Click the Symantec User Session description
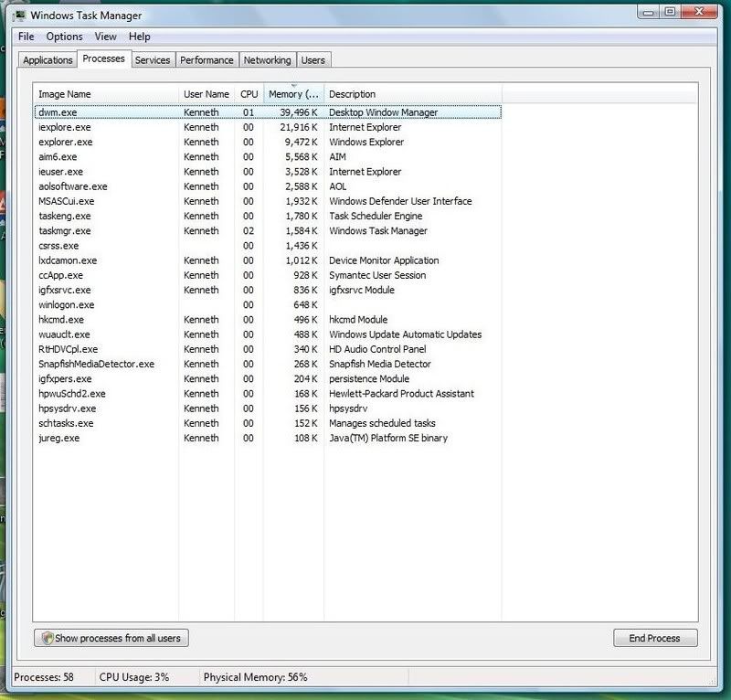731x700 pixels. (377, 276)
